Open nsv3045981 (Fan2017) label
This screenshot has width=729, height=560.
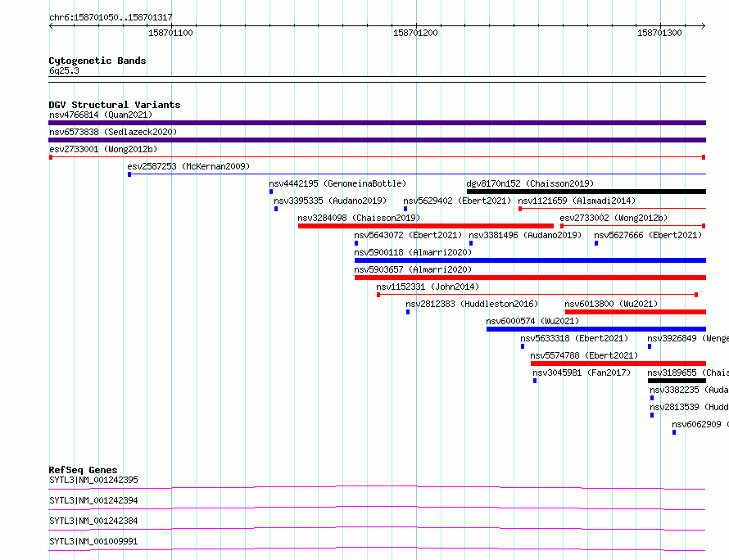click(582, 373)
